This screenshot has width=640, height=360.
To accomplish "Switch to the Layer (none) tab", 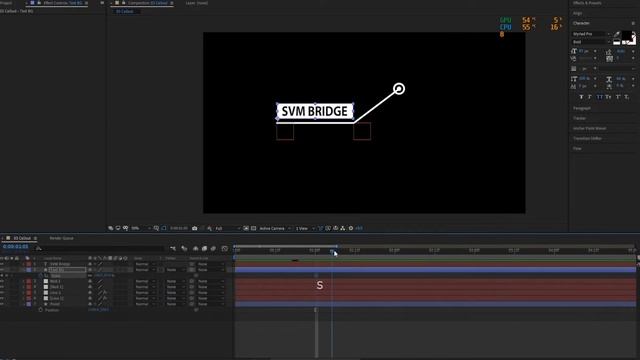I will [197, 3].
